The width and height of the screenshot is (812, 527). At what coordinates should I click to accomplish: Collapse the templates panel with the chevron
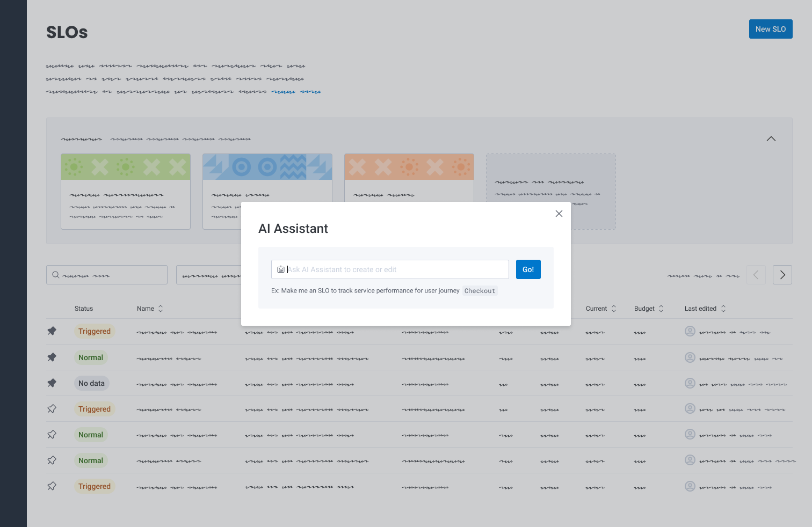[771, 139]
